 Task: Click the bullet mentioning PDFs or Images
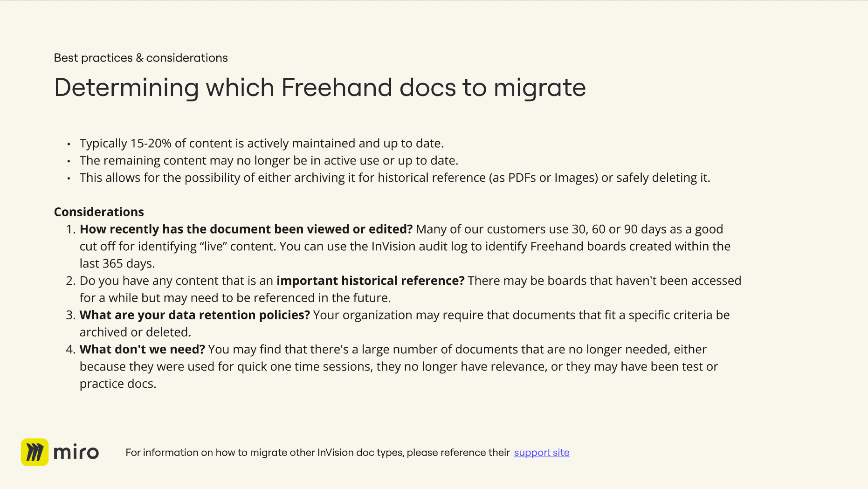395,178
